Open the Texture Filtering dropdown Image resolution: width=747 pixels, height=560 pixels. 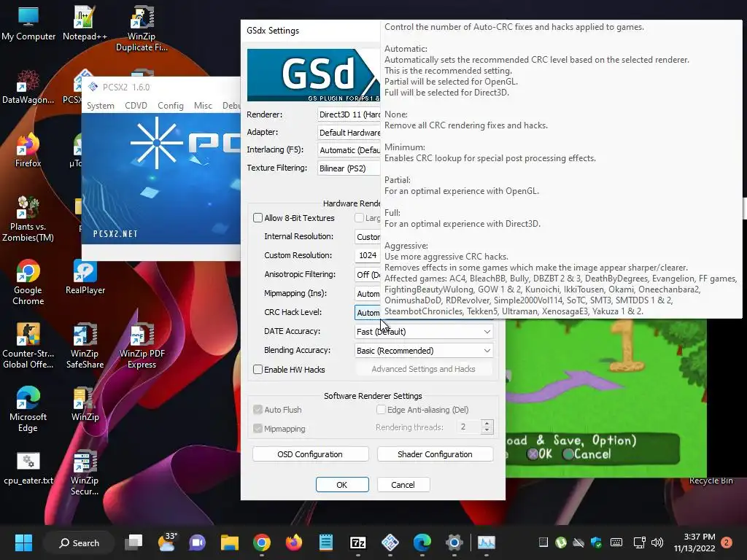coord(349,168)
